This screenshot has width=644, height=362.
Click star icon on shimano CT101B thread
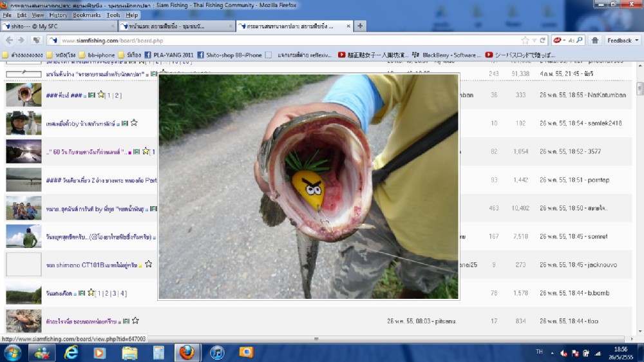click(x=148, y=264)
